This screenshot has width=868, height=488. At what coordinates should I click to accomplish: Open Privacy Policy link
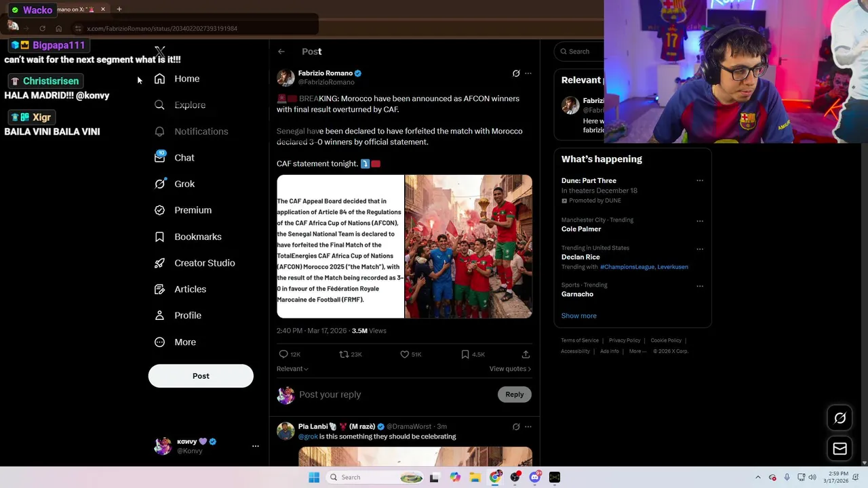(x=625, y=340)
